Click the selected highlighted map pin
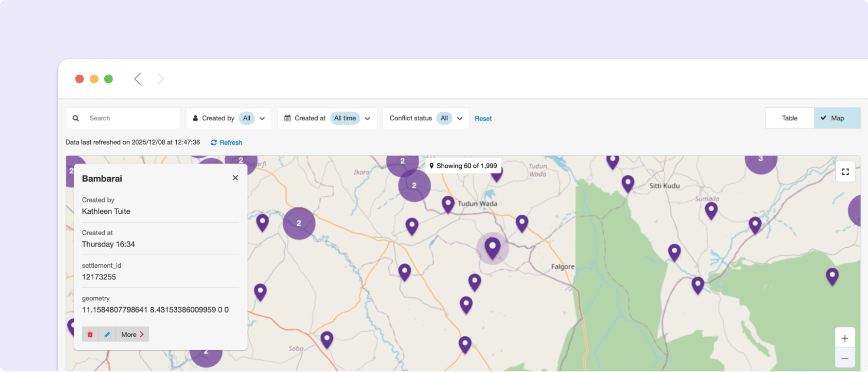Screen dimensions: 868x372 [x=492, y=247]
